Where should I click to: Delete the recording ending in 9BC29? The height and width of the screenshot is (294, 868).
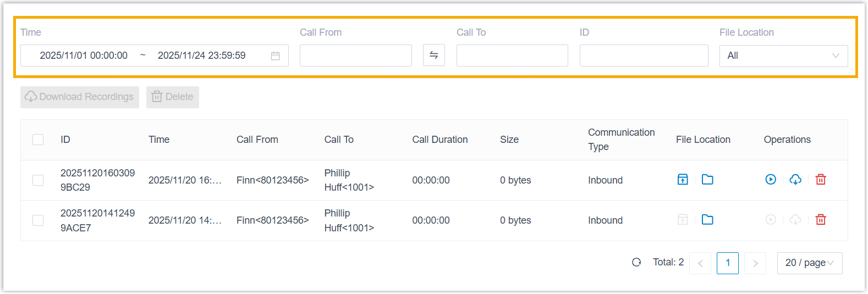821,180
